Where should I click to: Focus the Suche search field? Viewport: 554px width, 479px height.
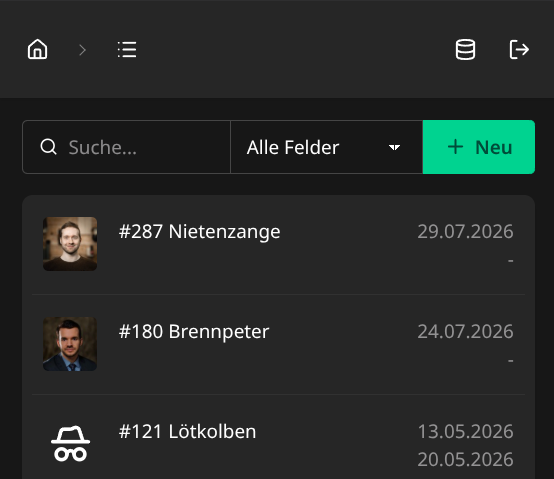pyautogui.click(x=126, y=147)
